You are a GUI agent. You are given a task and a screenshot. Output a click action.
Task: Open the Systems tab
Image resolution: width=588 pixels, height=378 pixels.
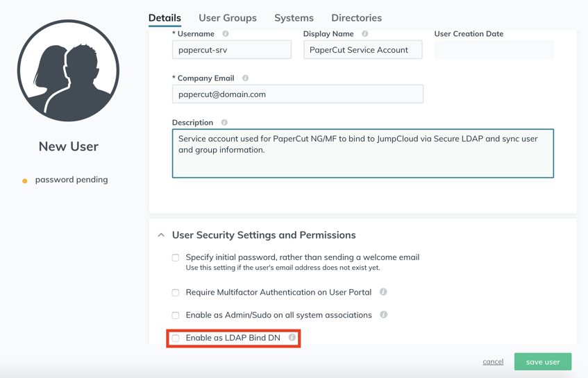[x=294, y=18]
